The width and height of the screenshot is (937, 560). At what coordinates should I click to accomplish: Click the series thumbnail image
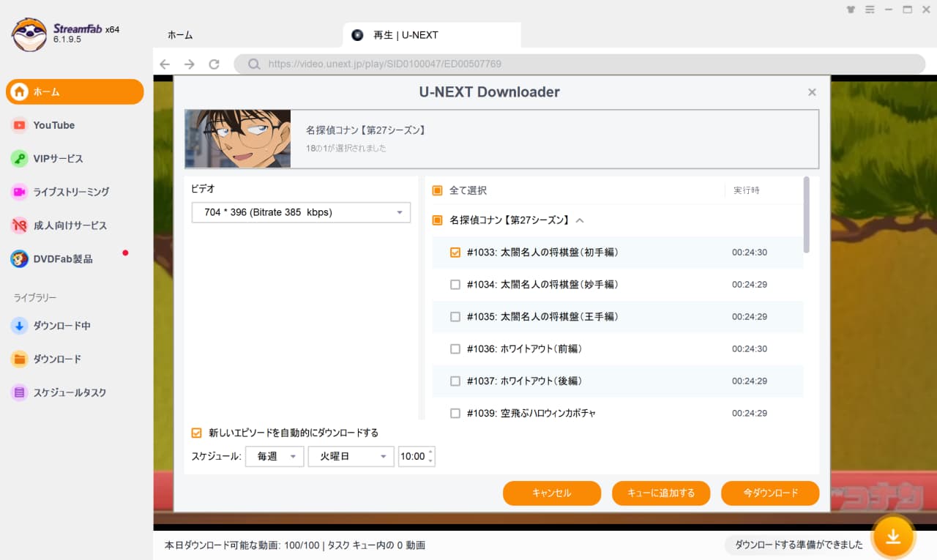pos(238,139)
